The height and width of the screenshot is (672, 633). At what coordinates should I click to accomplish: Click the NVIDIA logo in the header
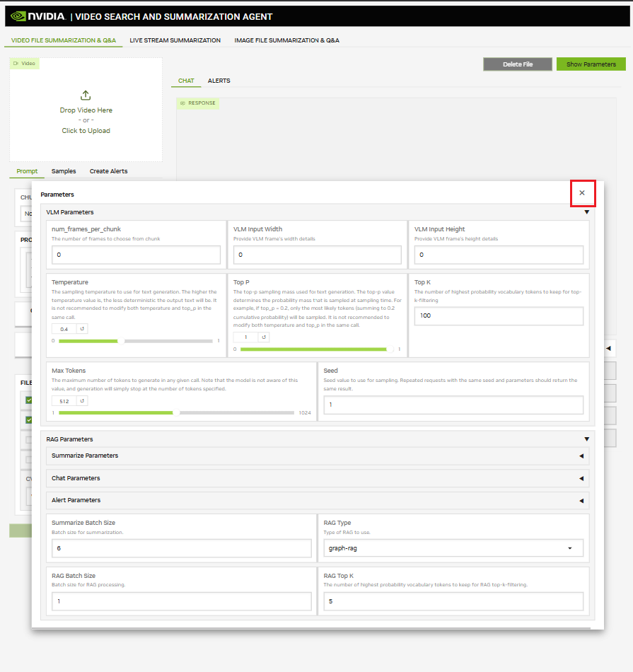pos(38,16)
